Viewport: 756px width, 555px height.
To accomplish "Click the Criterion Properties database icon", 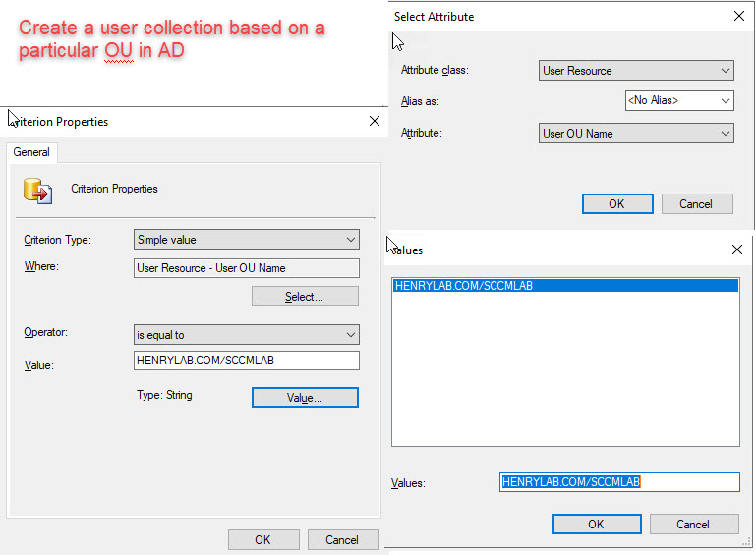I will (x=37, y=189).
